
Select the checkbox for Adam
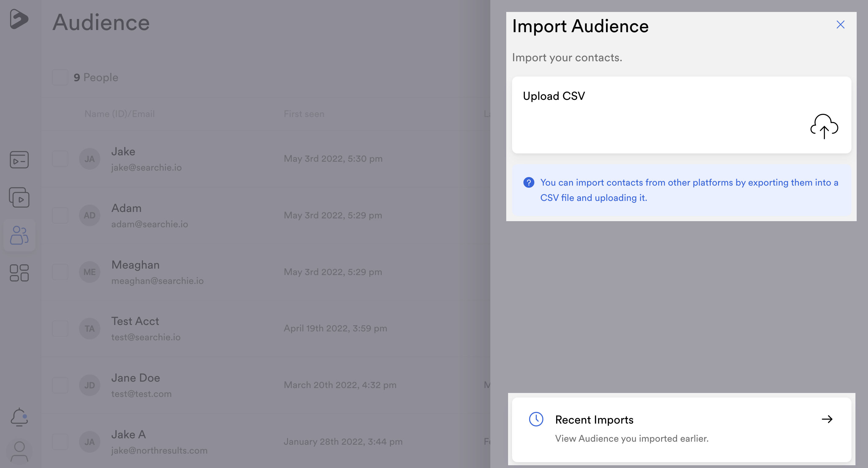[60, 215]
